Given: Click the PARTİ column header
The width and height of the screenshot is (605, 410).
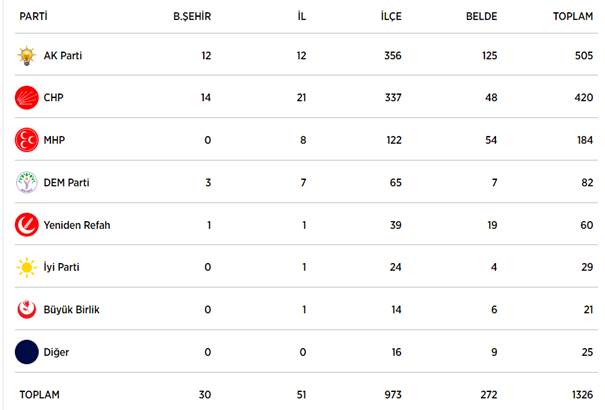Looking at the screenshot, I should pos(34,16).
